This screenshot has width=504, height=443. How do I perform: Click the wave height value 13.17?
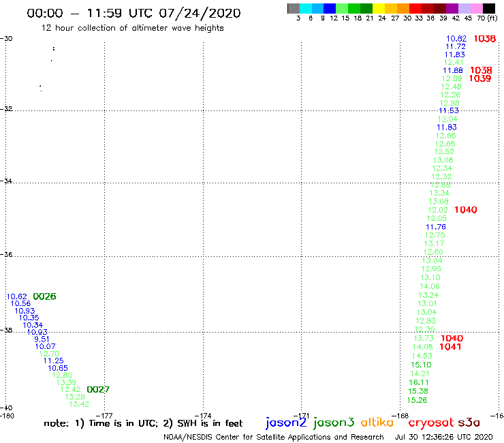[x=434, y=244]
